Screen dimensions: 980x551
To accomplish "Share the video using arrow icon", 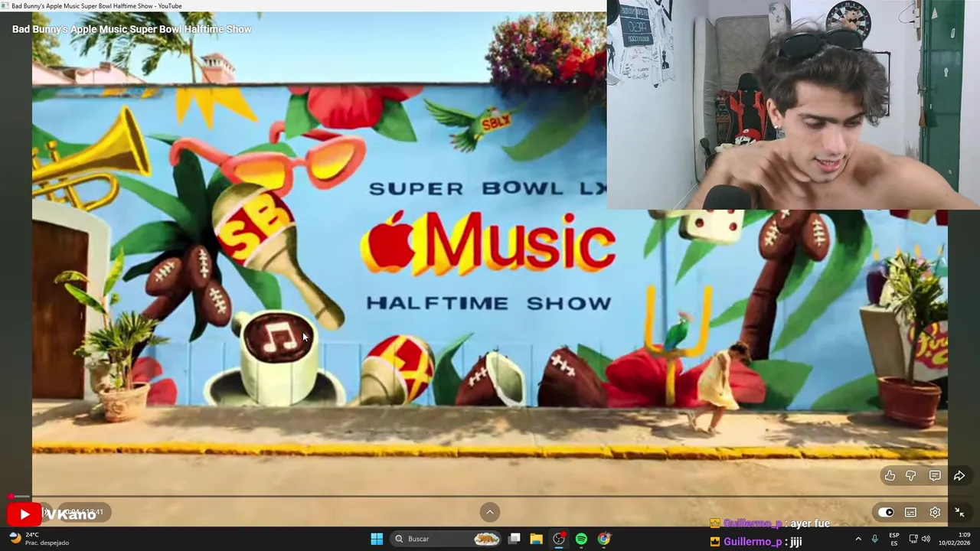I will (959, 476).
